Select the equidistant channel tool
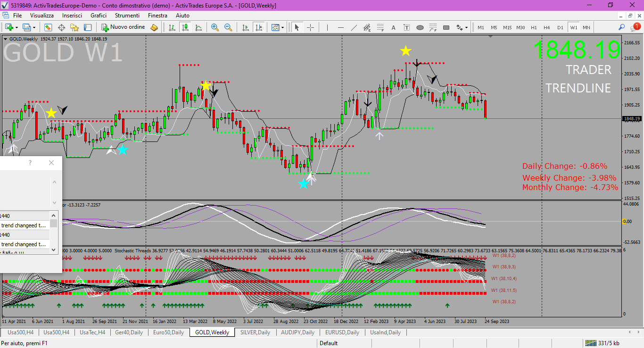Screen dimensions: 644x348 click(367, 27)
